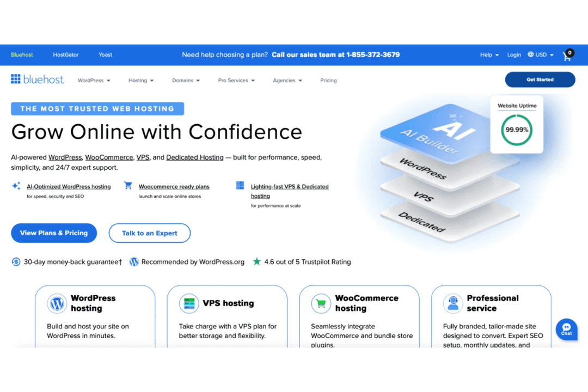Click the VPS hosting card title
The height and width of the screenshot is (392, 588).
point(228,303)
